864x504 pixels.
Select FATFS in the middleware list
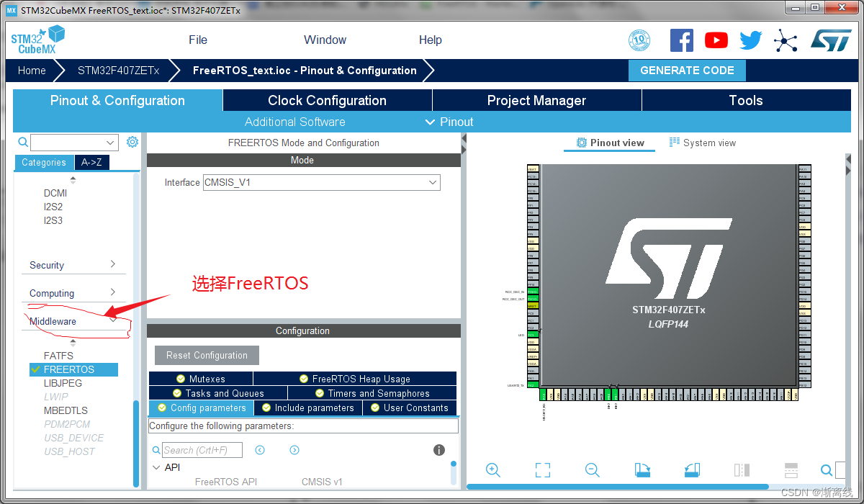[x=58, y=356]
